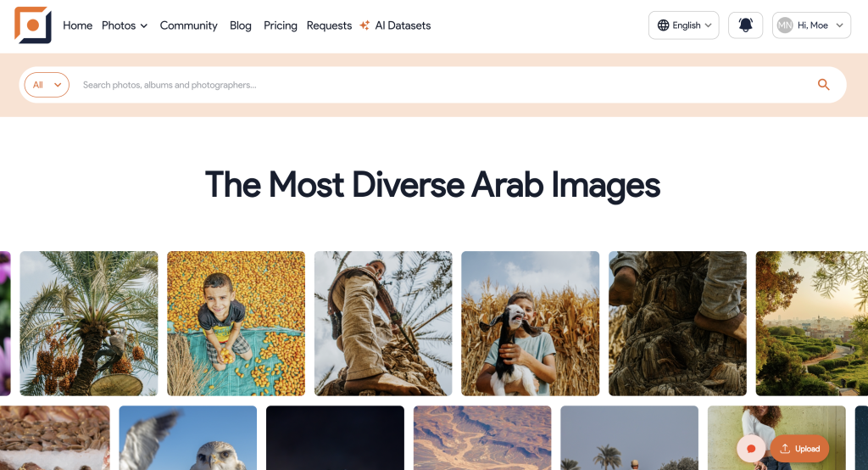
Task: Click The Most Diverse Arab Images heading
Action: 432,185
